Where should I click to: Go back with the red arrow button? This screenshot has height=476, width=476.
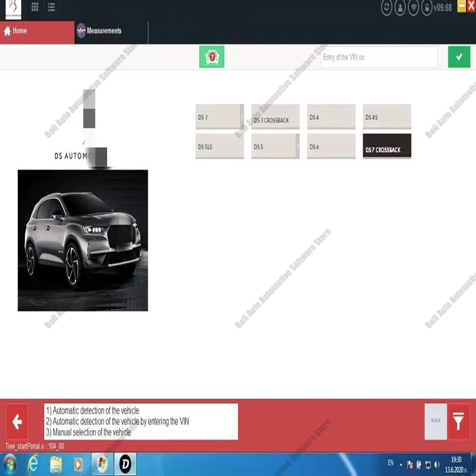(x=17, y=421)
